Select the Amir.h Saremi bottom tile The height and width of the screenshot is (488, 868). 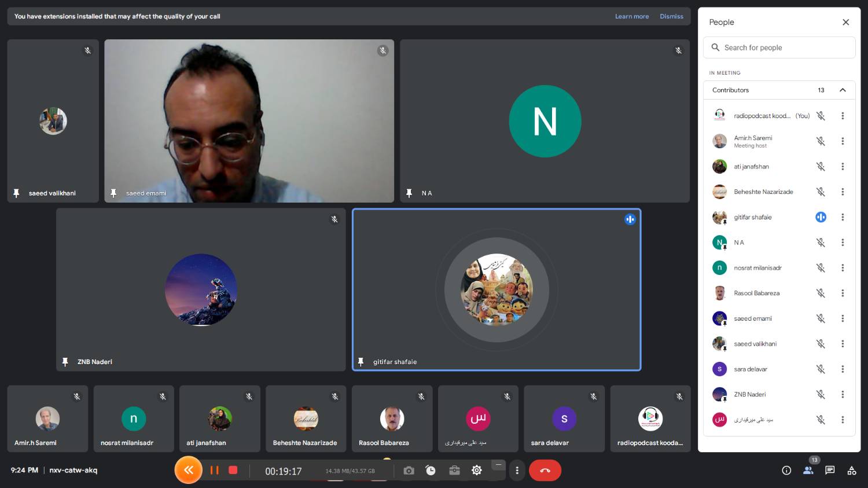click(x=47, y=419)
